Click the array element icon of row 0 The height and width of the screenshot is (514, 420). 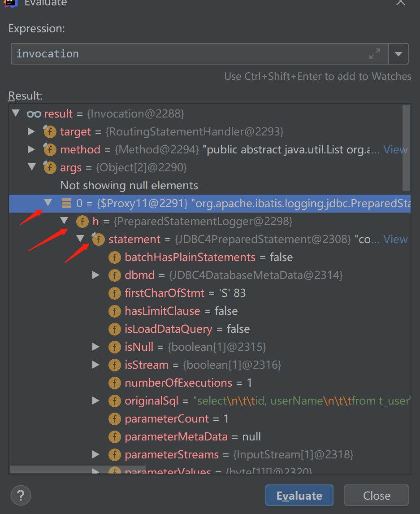click(66, 203)
